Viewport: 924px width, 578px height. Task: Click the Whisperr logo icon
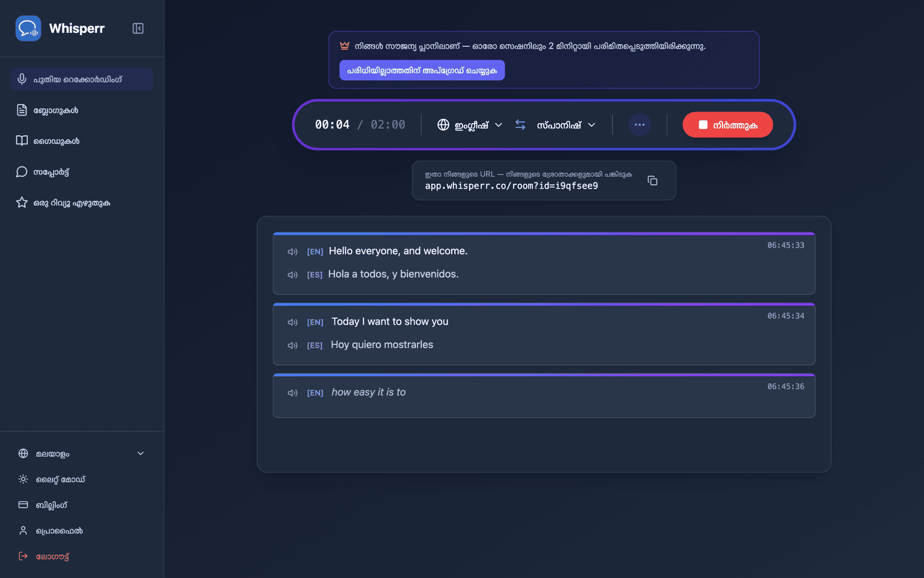(28, 28)
